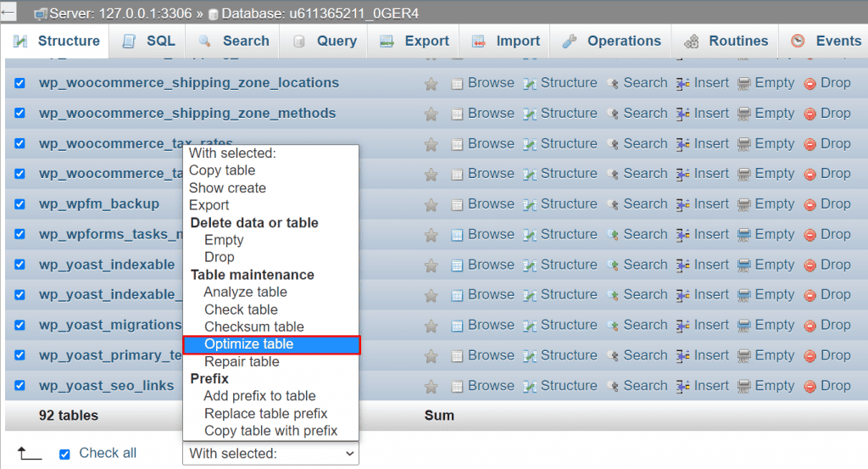This screenshot has height=469, width=868.
Task: Open the With selected dropdown
Action: pyautogui.click(x=270, y=454)
